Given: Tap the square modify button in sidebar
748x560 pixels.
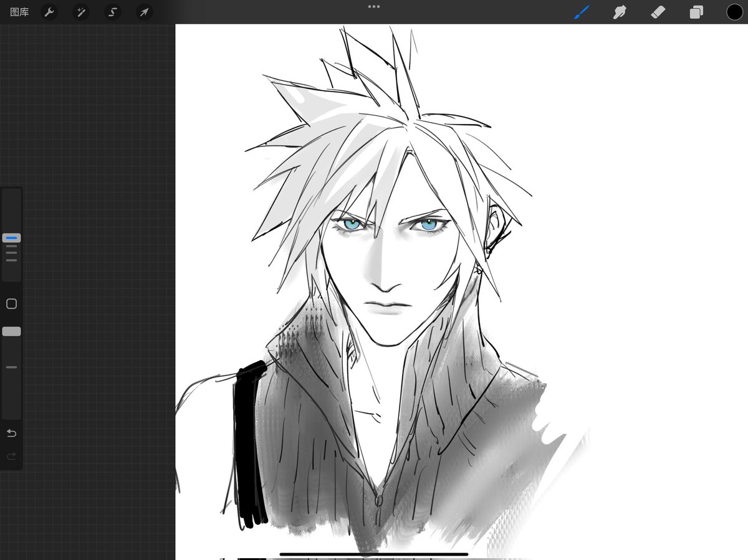Looking at the screenshot, I should pos(11,304).
